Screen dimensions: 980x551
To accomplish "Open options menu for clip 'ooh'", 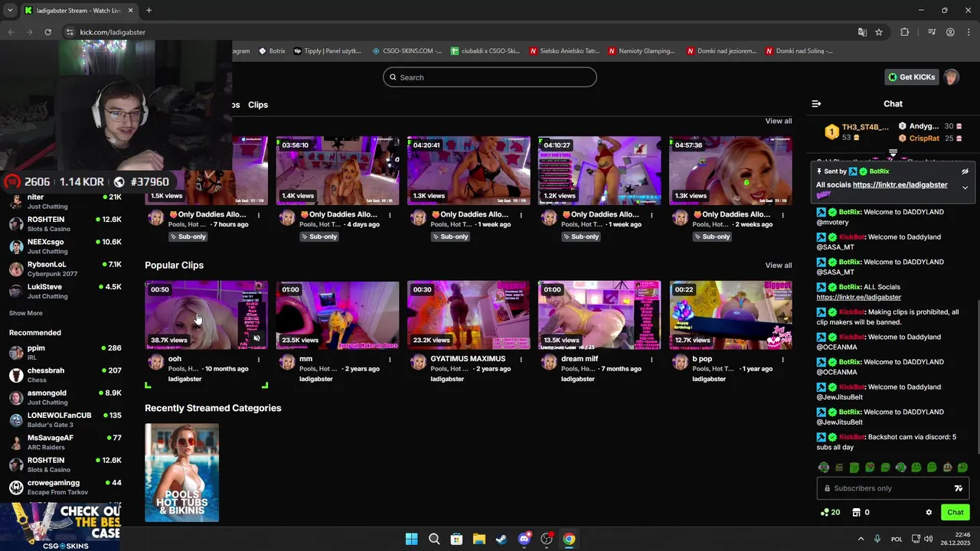I will click(x=259, y=359).
